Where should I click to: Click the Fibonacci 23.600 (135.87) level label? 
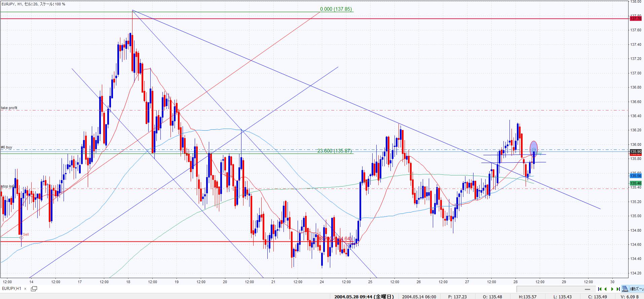(x=334, y=151)
